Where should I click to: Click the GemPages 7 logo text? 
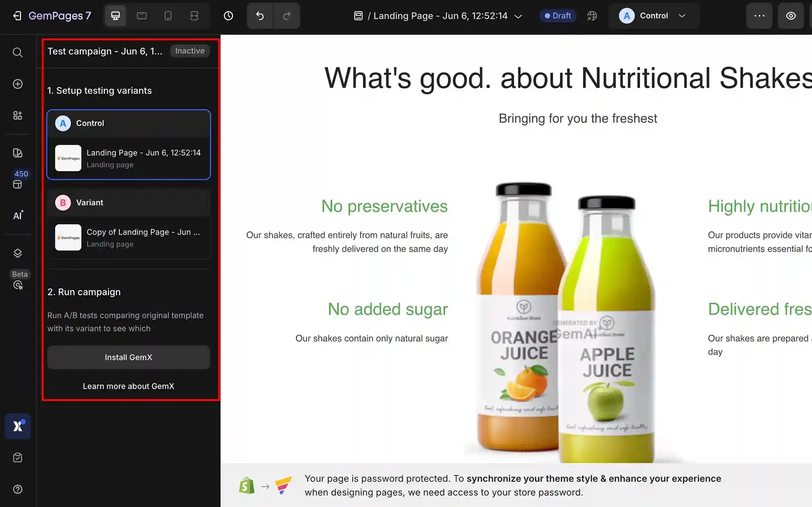pyautogui.click(x=60, y=16)
